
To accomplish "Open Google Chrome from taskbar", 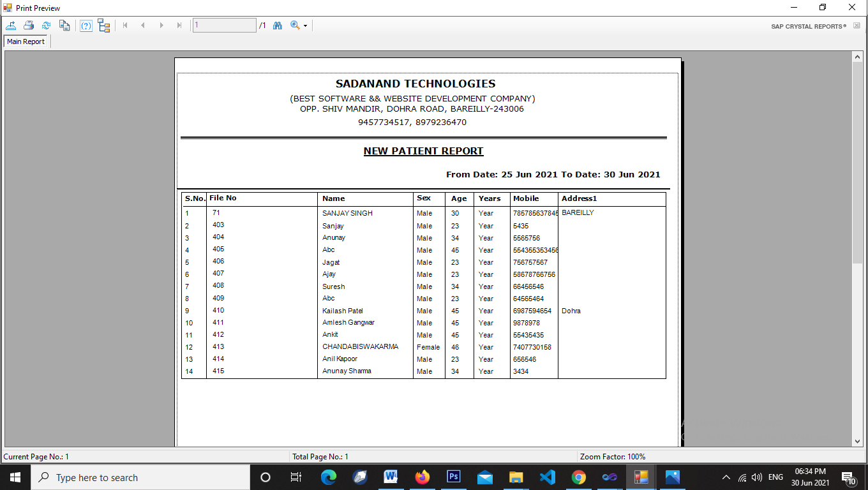I will point(578,477).
